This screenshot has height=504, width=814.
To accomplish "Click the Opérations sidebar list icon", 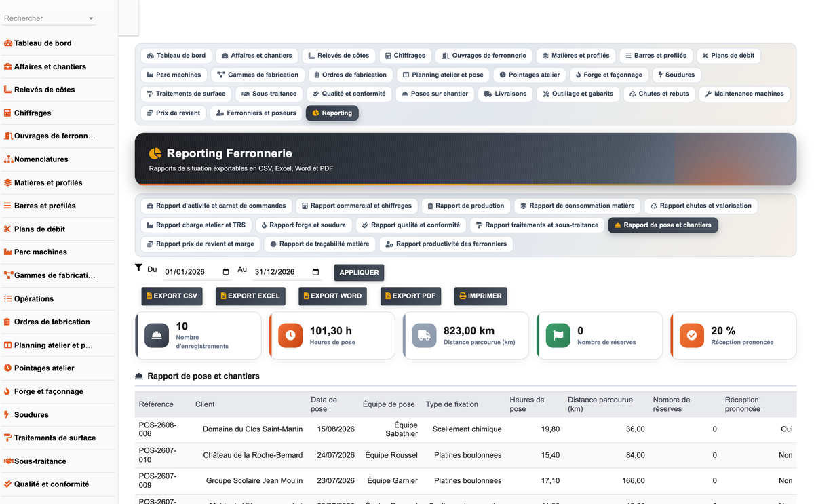I will coord(8,298).
